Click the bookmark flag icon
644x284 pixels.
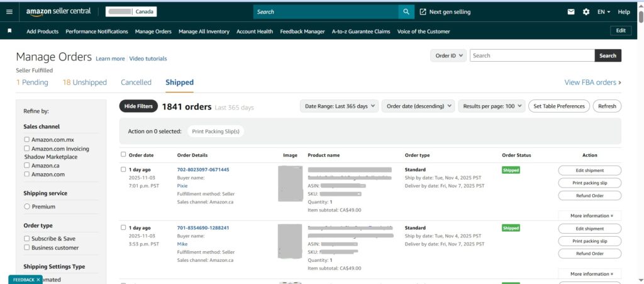(x=9, y=31)
